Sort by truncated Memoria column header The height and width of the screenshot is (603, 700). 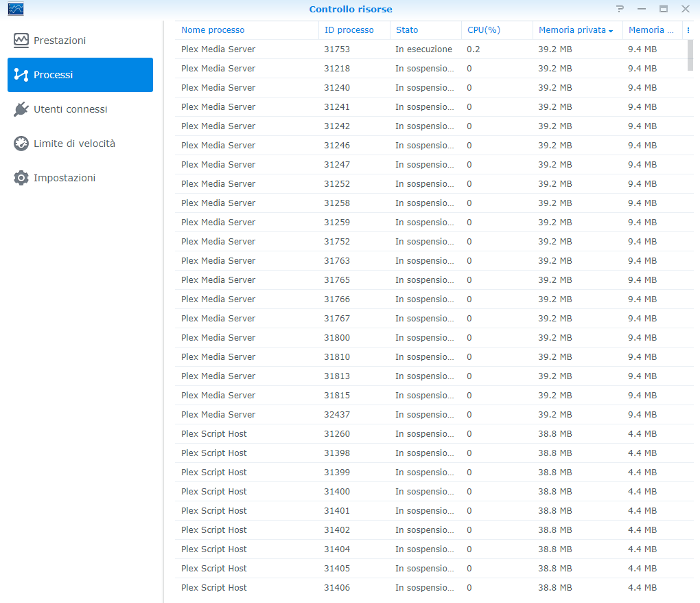(x=652, y=30)
